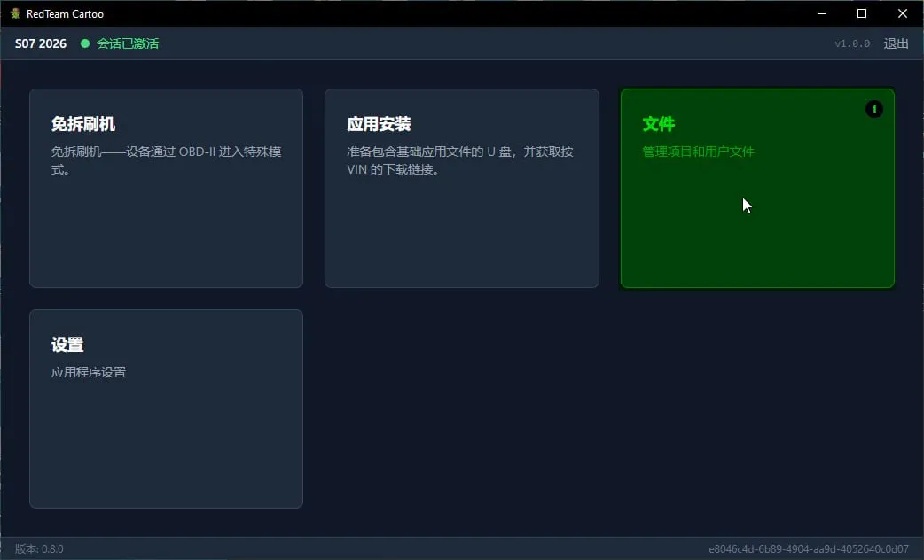Click the green session status dot
Viewport: 924px width, 560px height.
click(85, 43)
